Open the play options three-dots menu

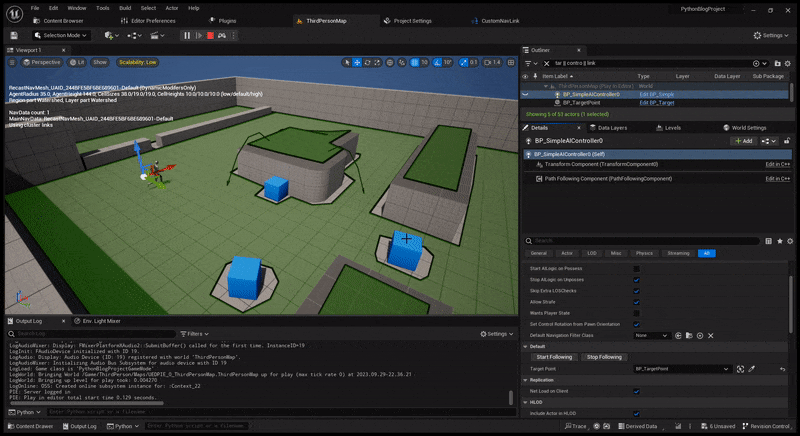coord(234,35)
